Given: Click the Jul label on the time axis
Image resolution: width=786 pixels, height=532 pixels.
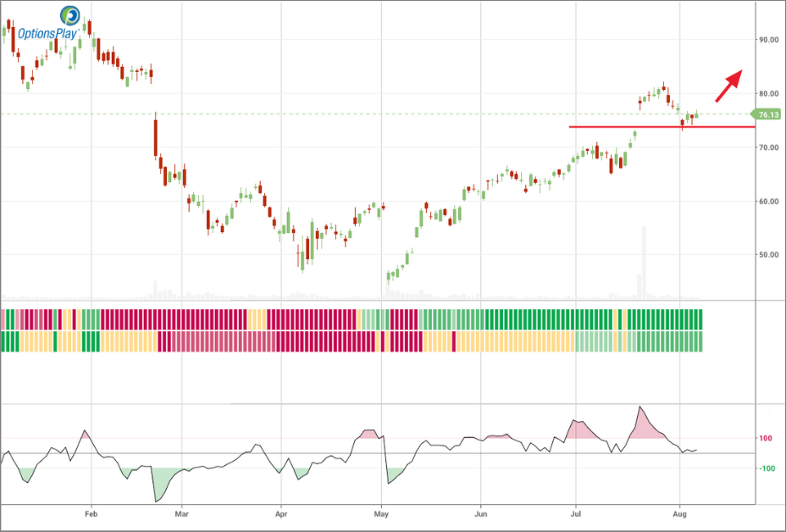Looking at the screenshot, I should (x=577, y=514).
